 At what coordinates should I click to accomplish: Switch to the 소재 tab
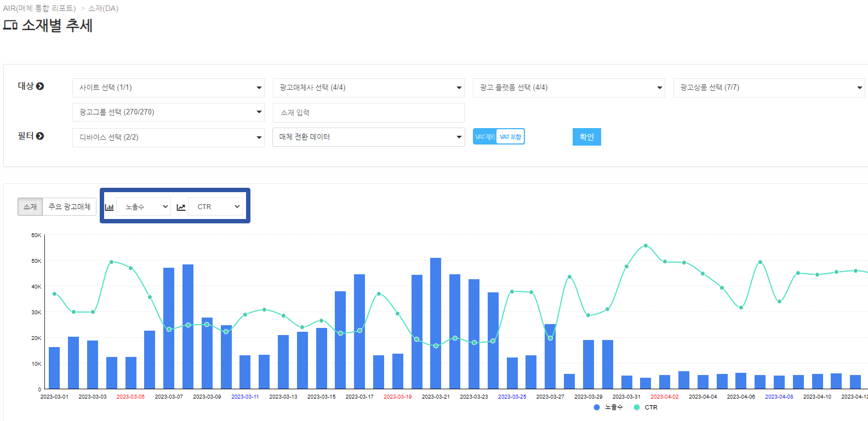point(30,206)
